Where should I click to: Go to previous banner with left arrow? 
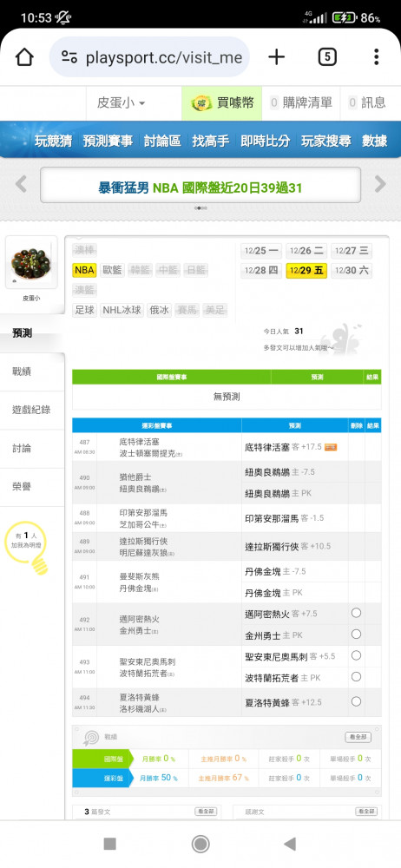[x=21, y=184]
